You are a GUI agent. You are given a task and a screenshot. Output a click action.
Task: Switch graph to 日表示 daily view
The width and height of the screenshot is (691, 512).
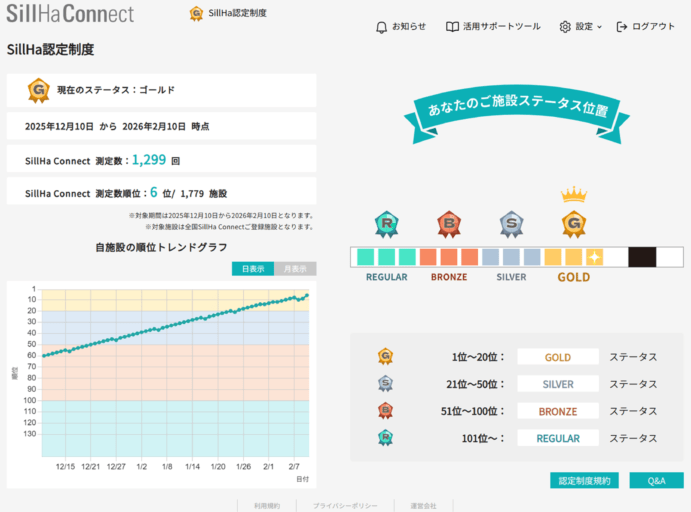[252, 268]
